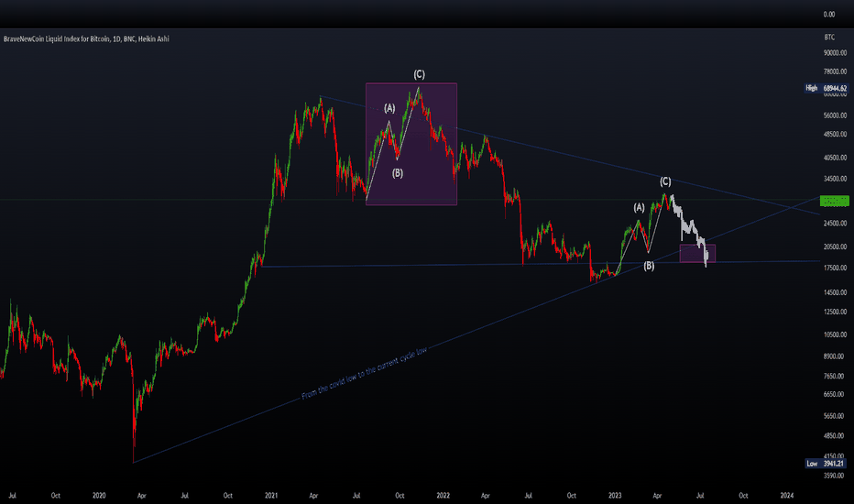The width and height of the screenshot is (854, 504).
Task: Click the 14500.00 price axis label
Action: tap(835, 292)
